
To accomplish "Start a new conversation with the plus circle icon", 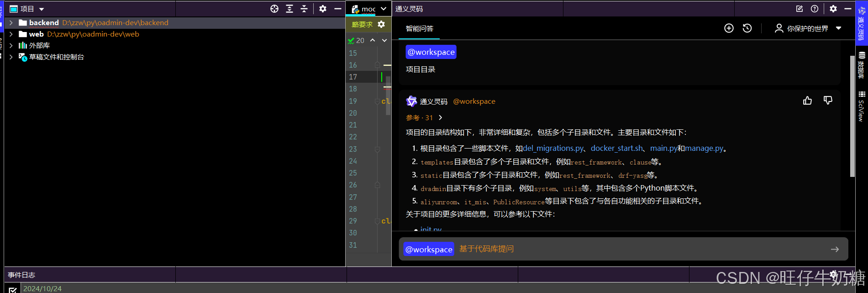I will (729, 28).
